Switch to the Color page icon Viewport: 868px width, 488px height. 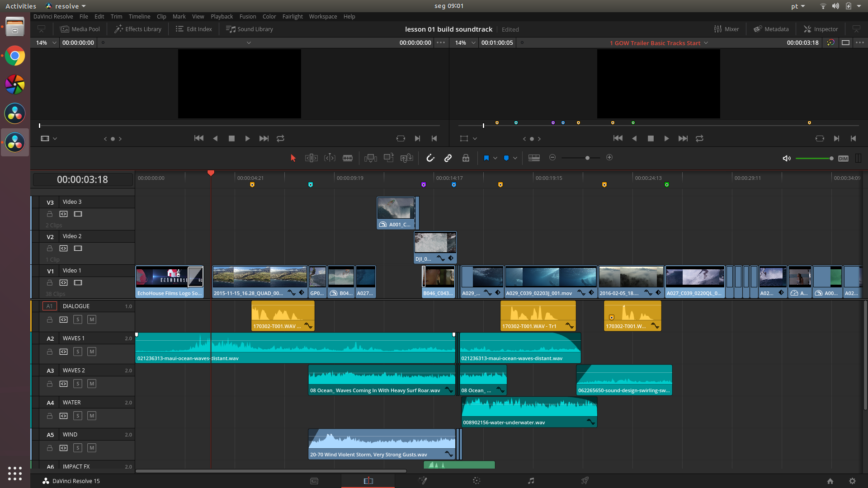tap(476, 481)
